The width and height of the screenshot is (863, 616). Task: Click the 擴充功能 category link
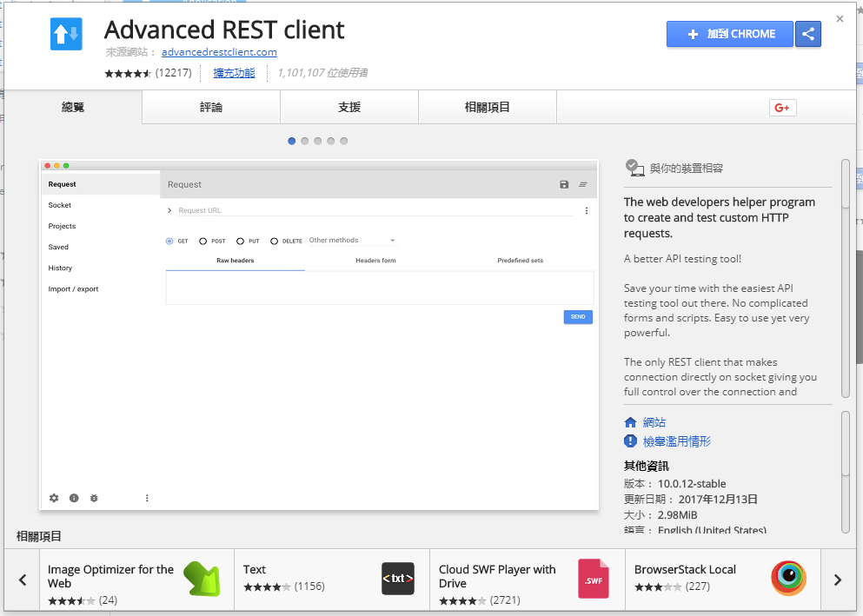[x=235, y=73]
